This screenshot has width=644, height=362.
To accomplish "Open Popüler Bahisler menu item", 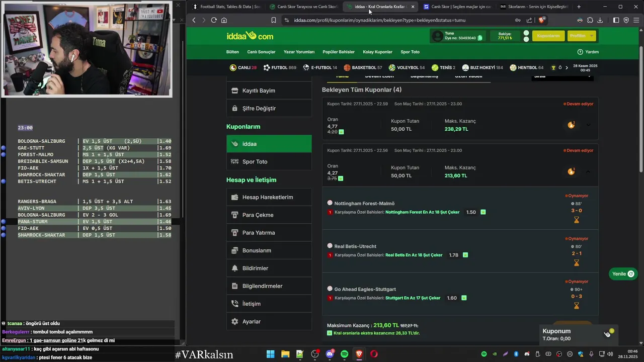I will coord(339,52).
